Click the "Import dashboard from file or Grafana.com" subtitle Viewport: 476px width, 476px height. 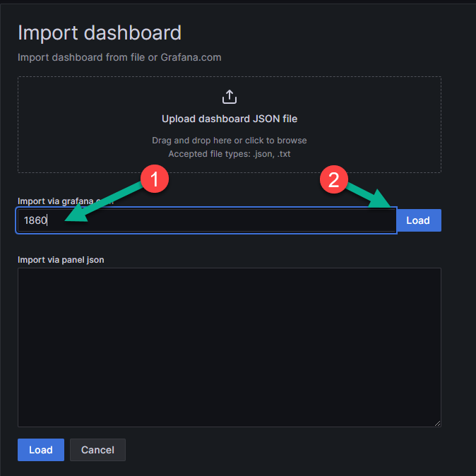(119, 57)
